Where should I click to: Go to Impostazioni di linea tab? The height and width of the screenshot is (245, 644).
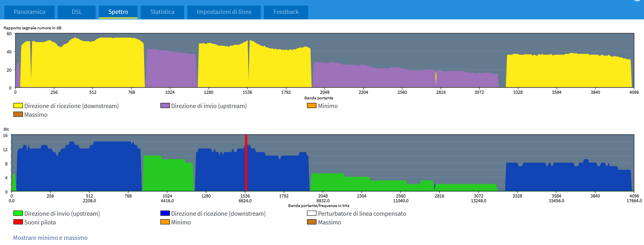tap(224, 12)
